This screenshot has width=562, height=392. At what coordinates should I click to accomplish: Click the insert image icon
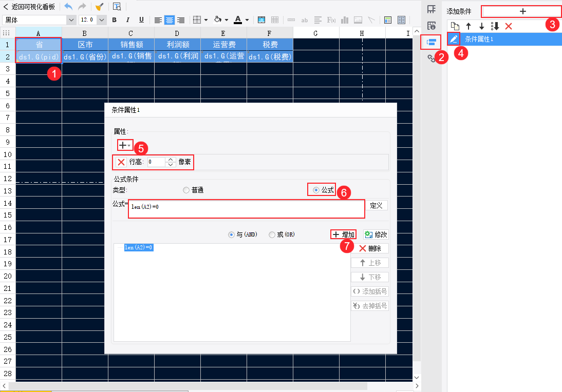click(x=358, y=20)
